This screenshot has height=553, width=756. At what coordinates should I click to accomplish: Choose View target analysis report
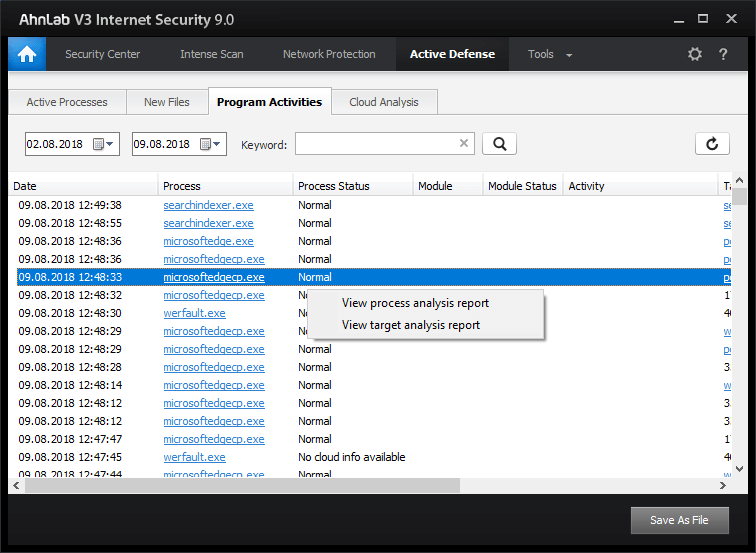tap(410, 325)
